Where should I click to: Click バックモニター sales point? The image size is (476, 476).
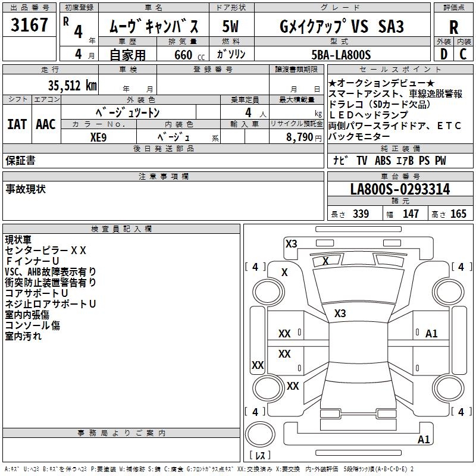359,136
